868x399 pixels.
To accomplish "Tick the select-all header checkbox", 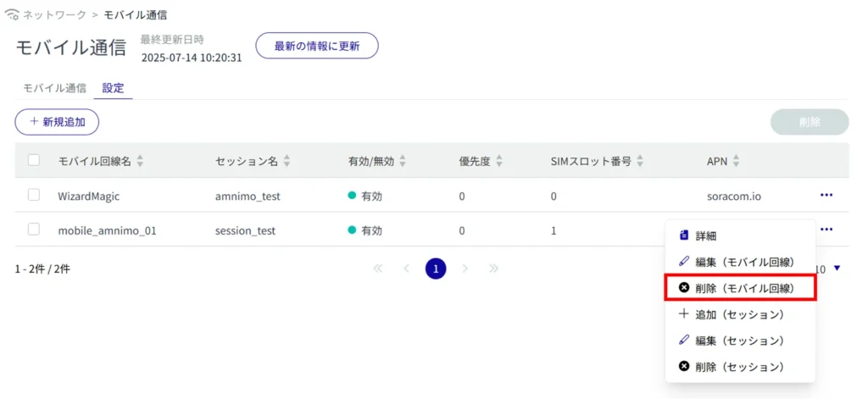I will 34,160.
